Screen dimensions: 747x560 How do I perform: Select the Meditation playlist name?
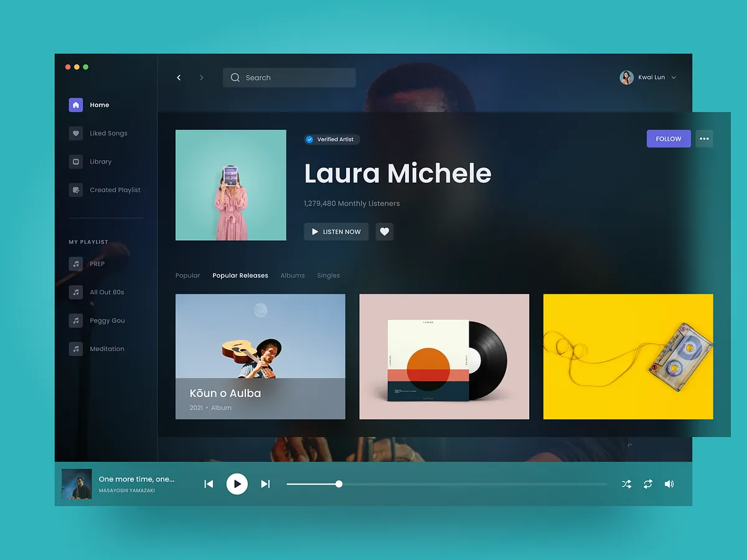107,349
